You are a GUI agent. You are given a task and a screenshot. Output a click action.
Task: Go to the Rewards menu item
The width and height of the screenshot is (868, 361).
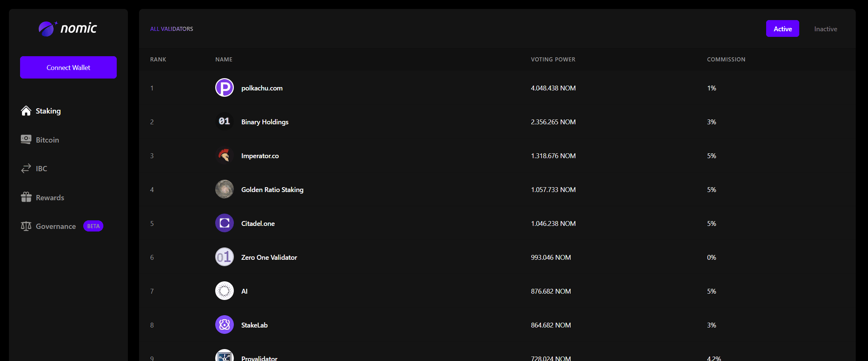click(50, 198)
